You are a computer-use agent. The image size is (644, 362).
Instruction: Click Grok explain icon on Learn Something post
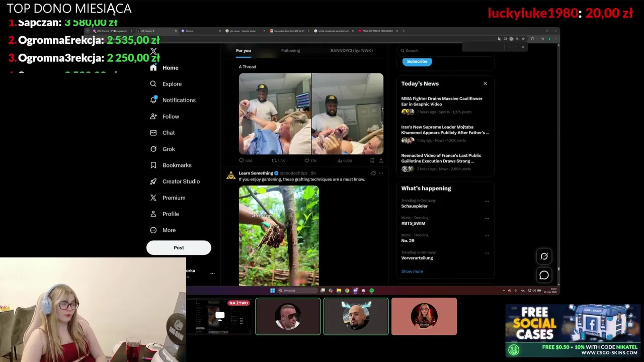point(373,173)
